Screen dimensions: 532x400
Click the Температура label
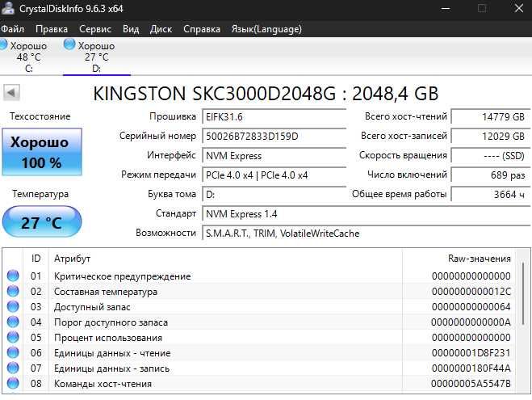[40, 194]
